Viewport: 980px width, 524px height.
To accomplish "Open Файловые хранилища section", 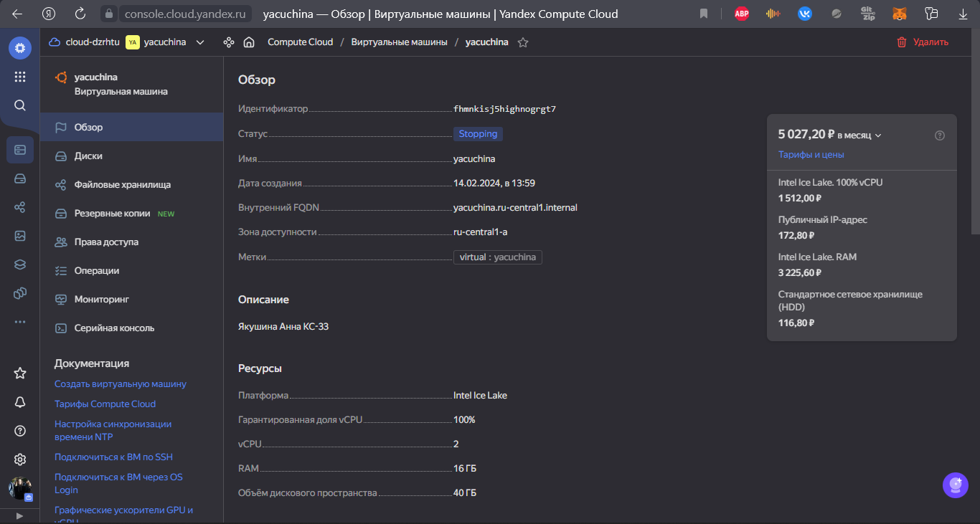I will [132, 184].
